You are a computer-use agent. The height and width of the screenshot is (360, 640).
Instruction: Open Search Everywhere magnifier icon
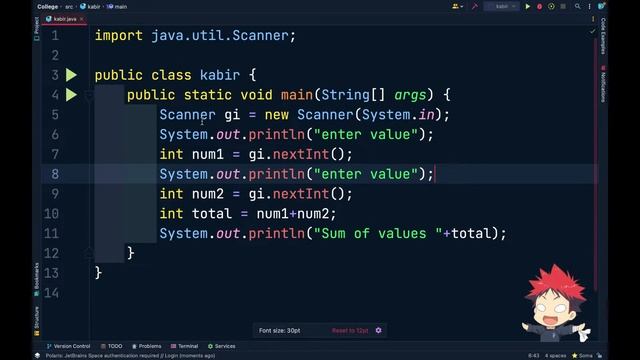pyautogui.click(x=578, y=7)
